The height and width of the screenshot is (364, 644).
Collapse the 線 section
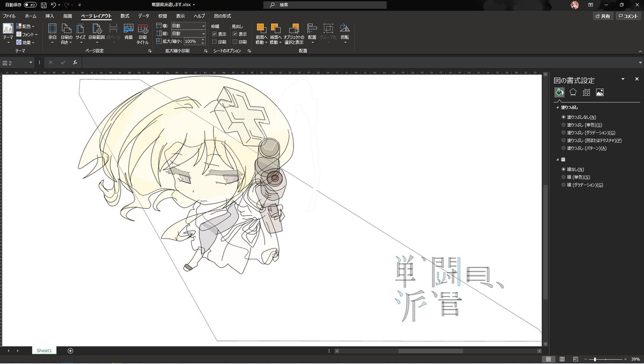click(557, 159)
